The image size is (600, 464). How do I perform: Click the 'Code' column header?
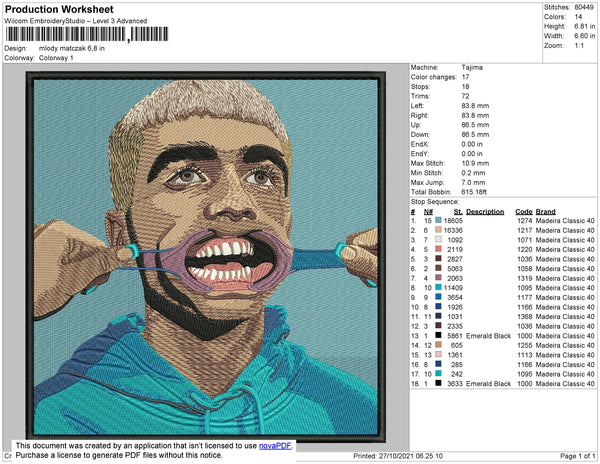[x=524, y=212]
